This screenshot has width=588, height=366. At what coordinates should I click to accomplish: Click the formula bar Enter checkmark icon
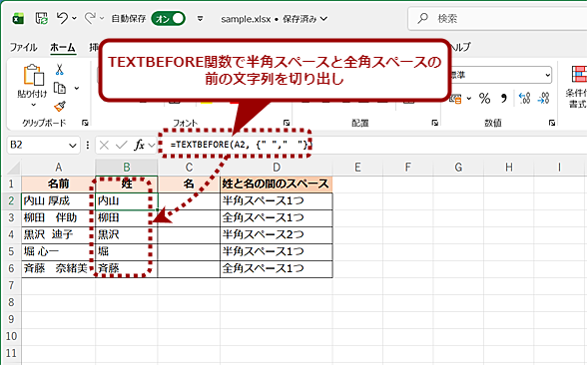click(121, 145)
